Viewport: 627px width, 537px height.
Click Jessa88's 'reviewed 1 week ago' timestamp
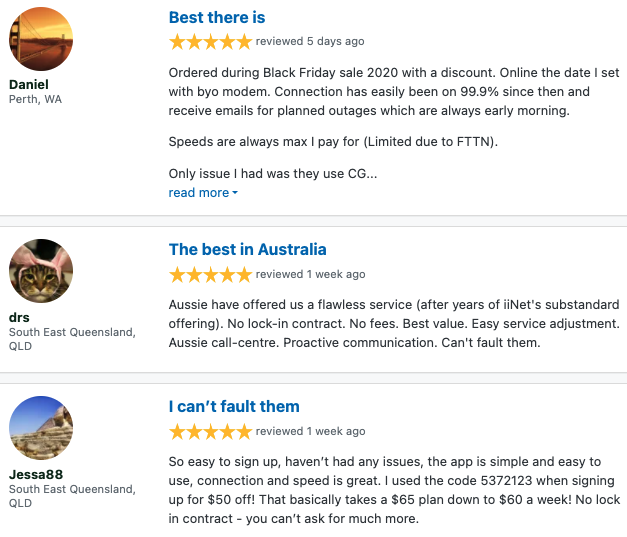pos(311,432)
